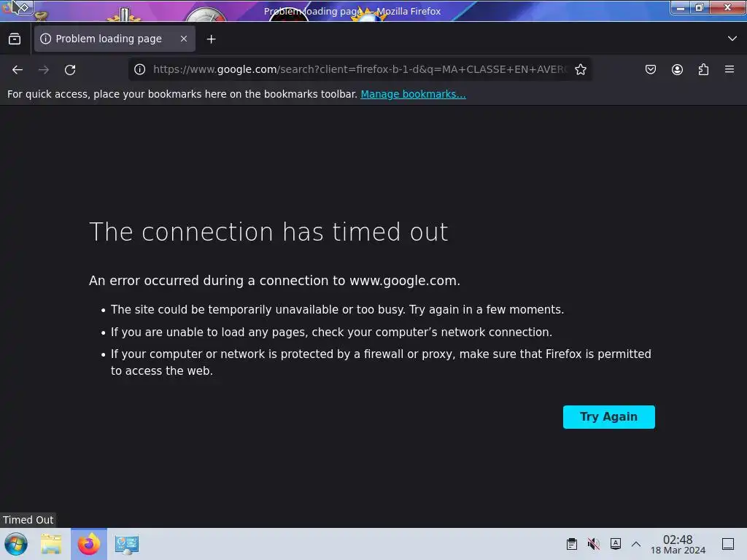Open the Start menu
This screenshot has height=560, width=747.
click(x=16, y=544)
